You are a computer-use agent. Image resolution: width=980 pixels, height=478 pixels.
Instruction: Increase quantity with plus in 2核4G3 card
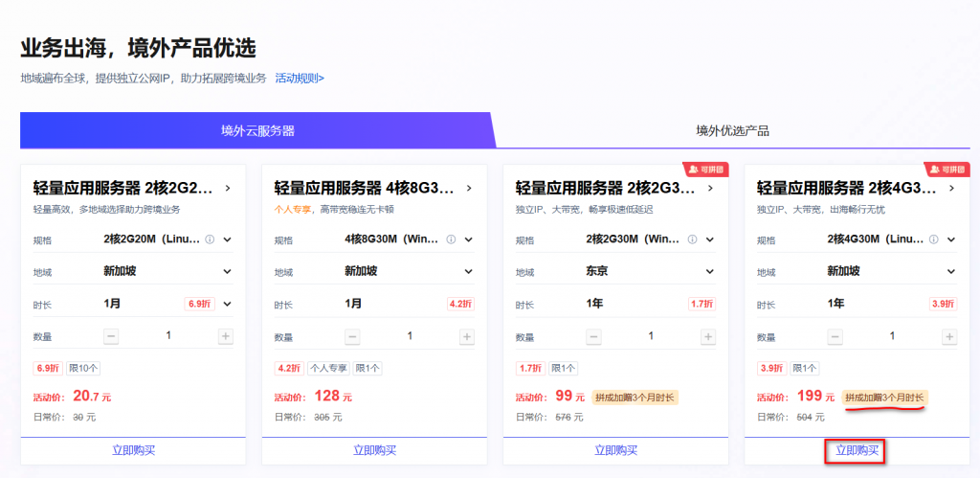tap(948, 336)
